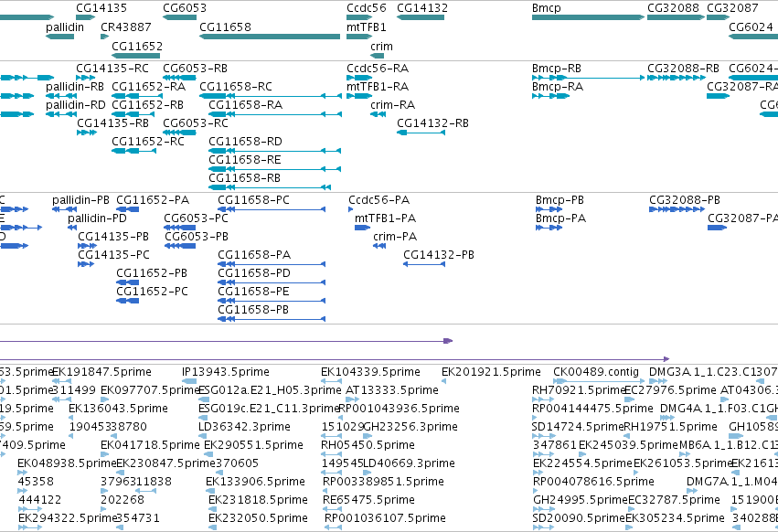The image size is (778, 532).
Task: Click the pallidin gene label
Action: pyautogui.click(x=65, y=27)
